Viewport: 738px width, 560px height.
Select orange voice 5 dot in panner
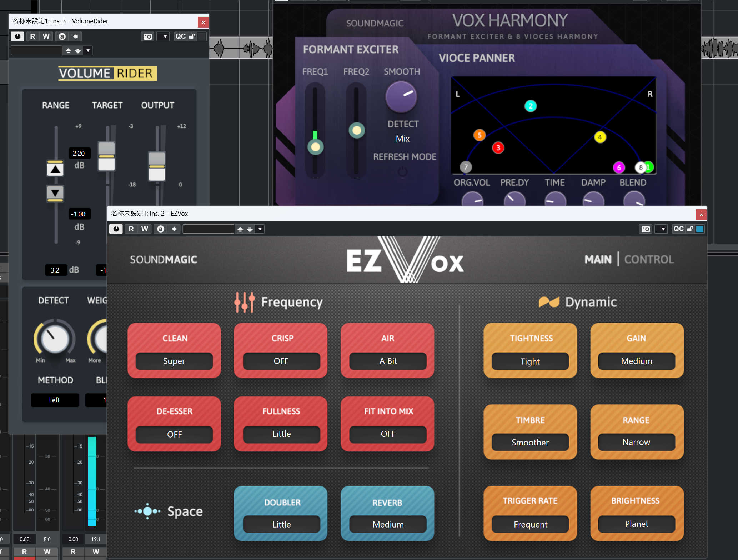click(x=480, y=135)
